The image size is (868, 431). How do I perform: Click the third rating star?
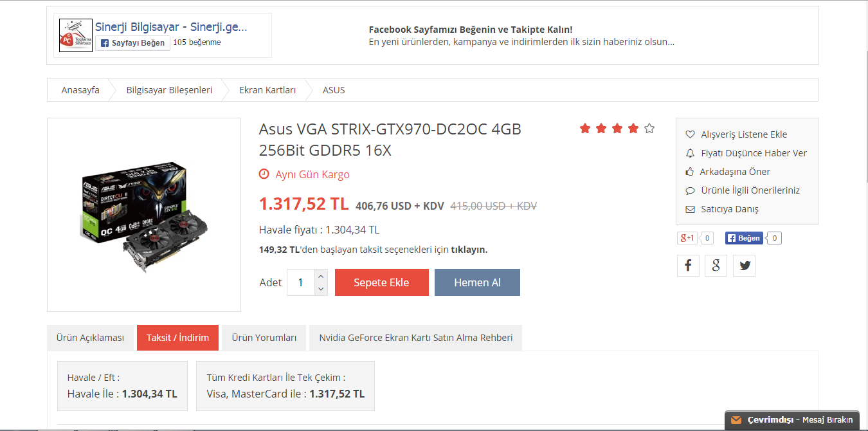(617, 129)
